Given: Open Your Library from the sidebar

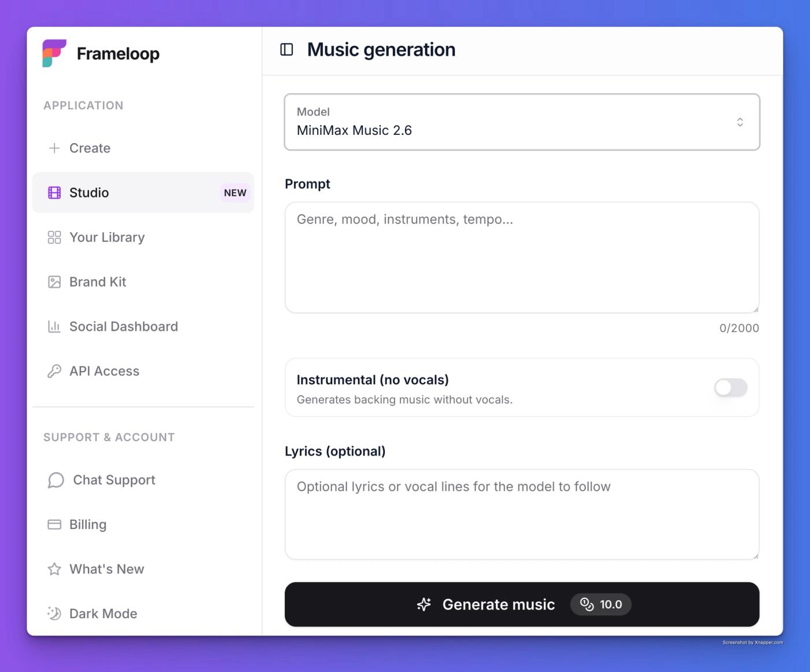Looking at the screenshot, I should pyautogui.click(x=143, y=237).
